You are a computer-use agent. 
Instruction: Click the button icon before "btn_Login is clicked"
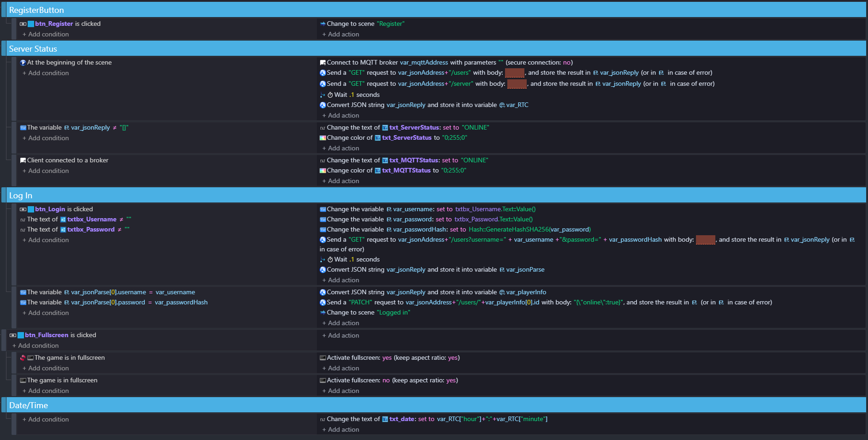(x=23, y=209)
